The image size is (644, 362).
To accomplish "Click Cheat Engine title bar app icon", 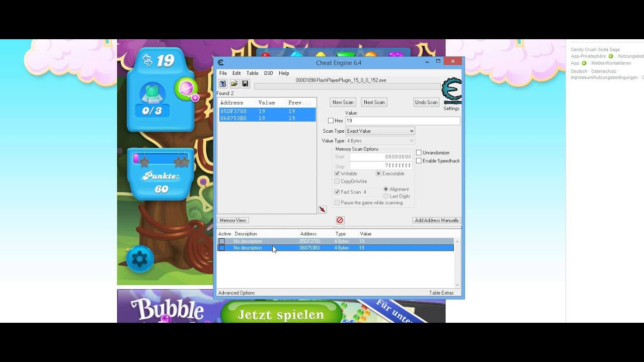I will [220, 63].
